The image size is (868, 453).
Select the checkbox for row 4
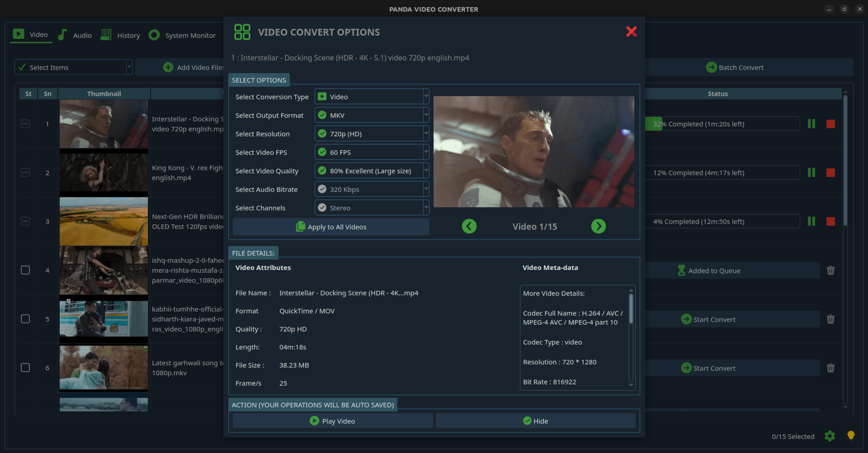coord(25,270)
